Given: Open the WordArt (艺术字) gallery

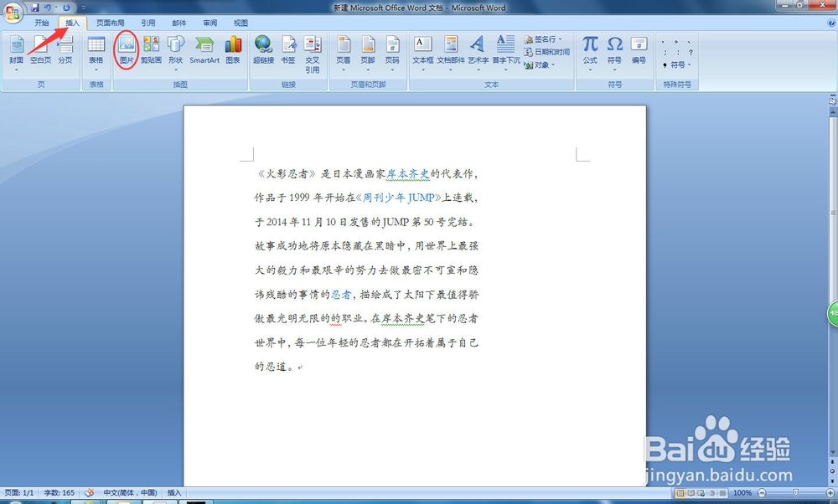Looking at the screenshot, I should pyautogui.click(x=478, y=54).
